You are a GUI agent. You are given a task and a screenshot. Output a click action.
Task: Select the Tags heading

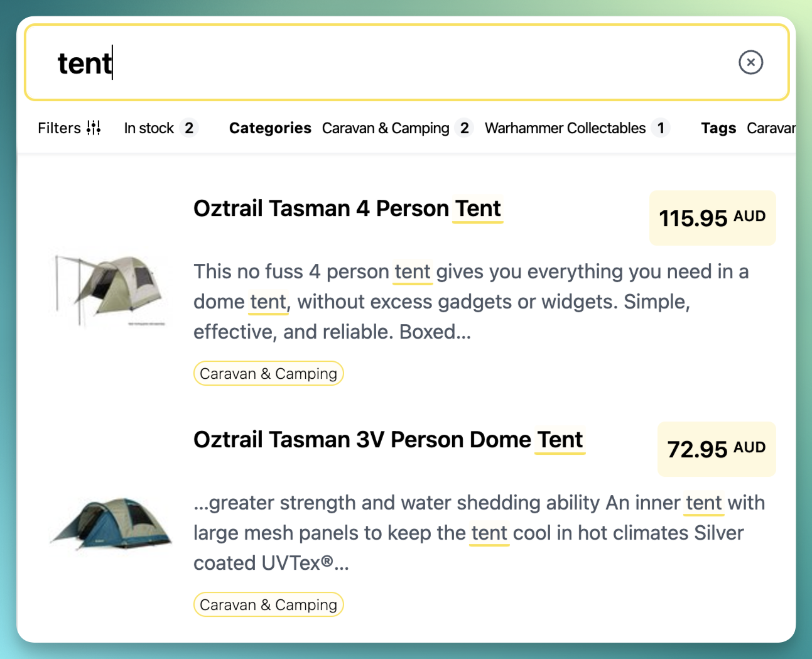(718, 128)
